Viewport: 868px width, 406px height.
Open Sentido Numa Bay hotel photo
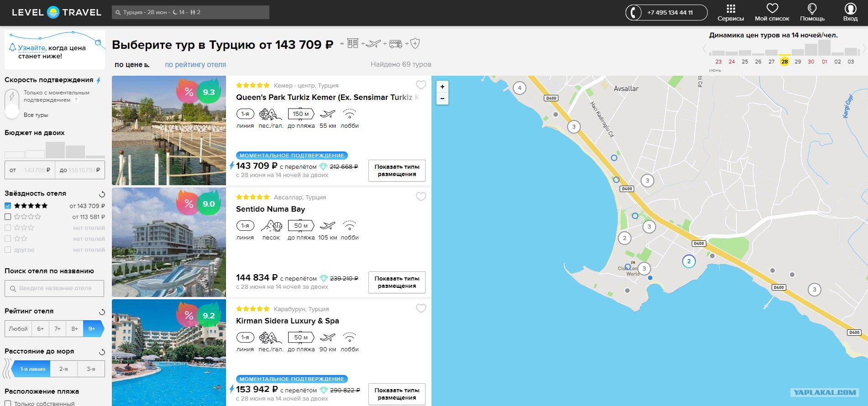point(169,242)
